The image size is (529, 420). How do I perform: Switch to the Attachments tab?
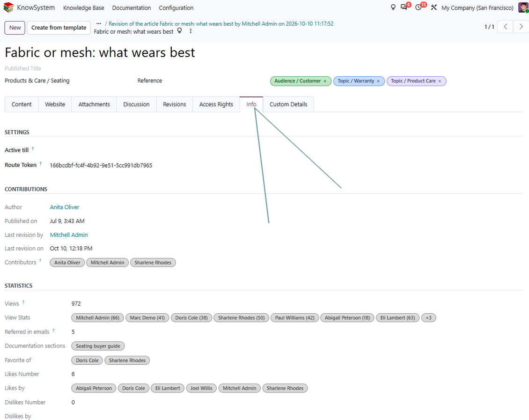coord(94,104)
